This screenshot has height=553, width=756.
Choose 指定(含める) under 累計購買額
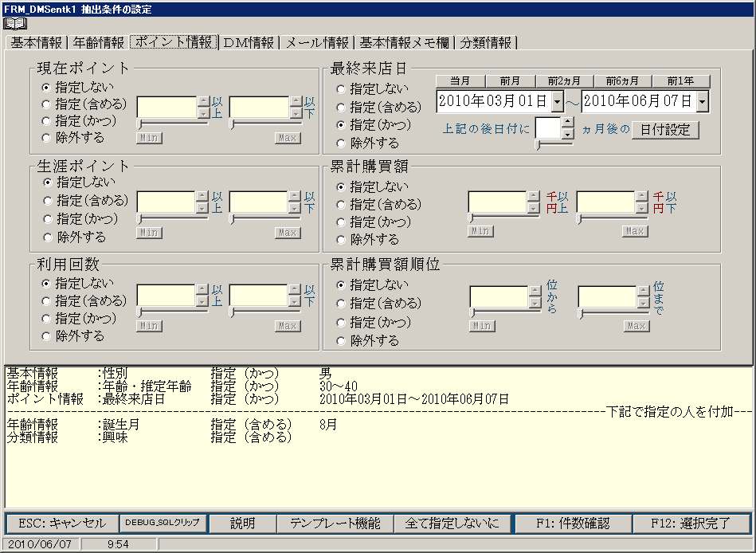click(341, 205)
